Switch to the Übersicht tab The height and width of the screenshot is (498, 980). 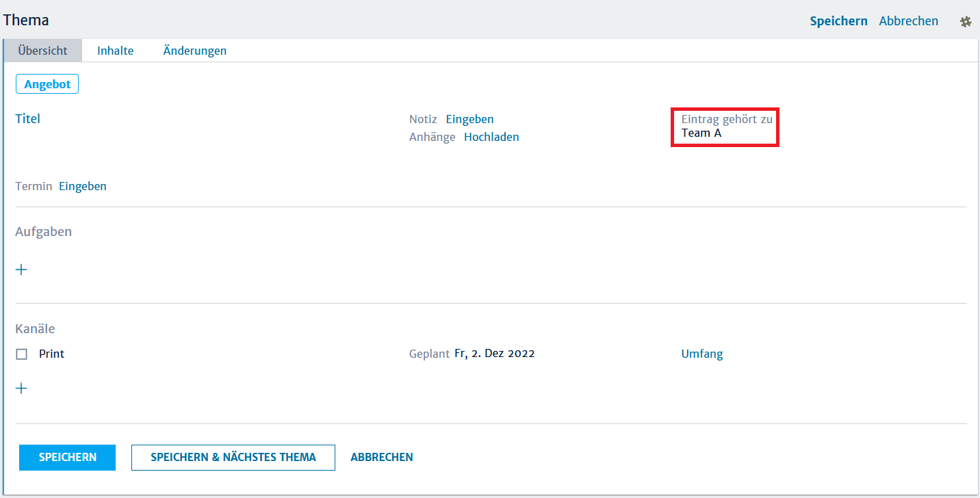pos(42,51)
